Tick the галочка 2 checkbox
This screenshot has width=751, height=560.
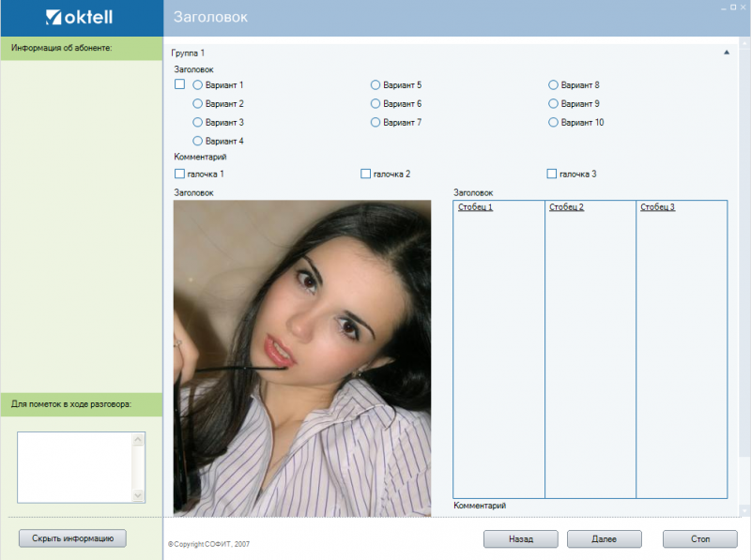pos(365,174)
